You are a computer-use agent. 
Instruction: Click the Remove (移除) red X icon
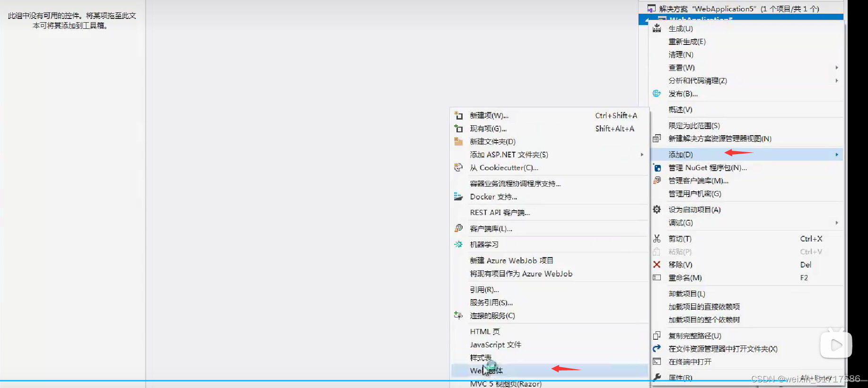click(x=657, y=265)
